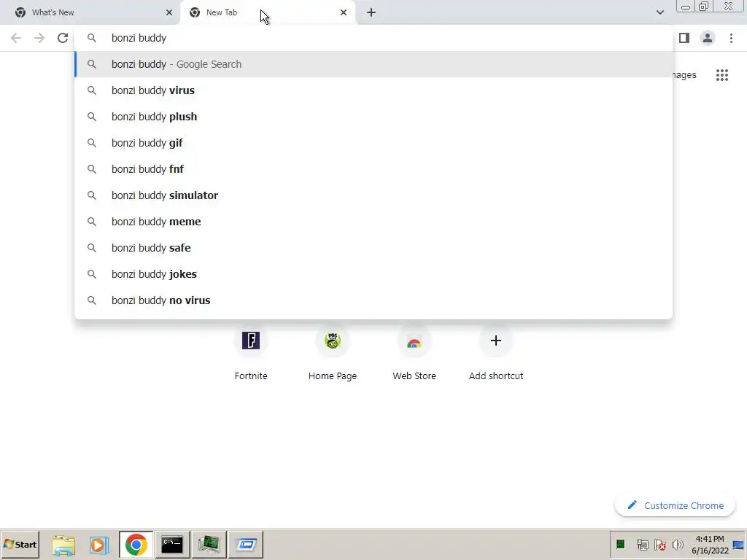Pick the bonzi buddy fnf suggestion
The image size is (747, 560).
[373, 169]
